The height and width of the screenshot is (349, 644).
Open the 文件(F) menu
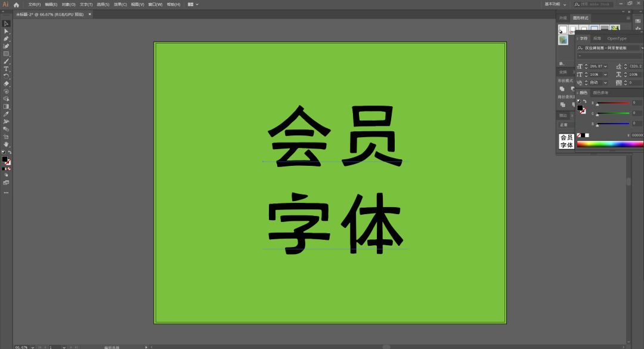(35, 4)
